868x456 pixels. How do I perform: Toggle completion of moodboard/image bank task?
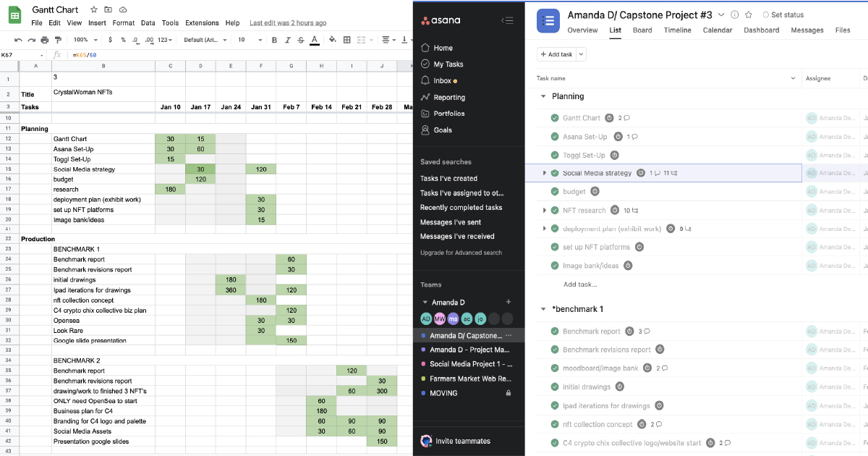(x=555, y=368)
